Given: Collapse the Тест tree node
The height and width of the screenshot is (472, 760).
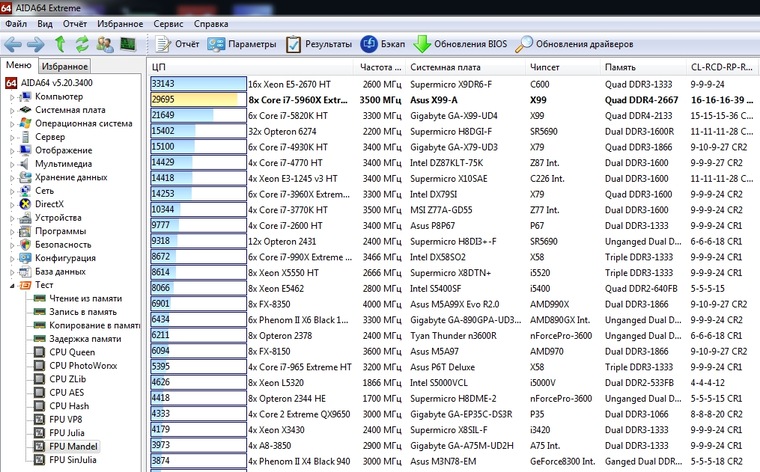Looking at the screenshot, I should pos(12,285).
